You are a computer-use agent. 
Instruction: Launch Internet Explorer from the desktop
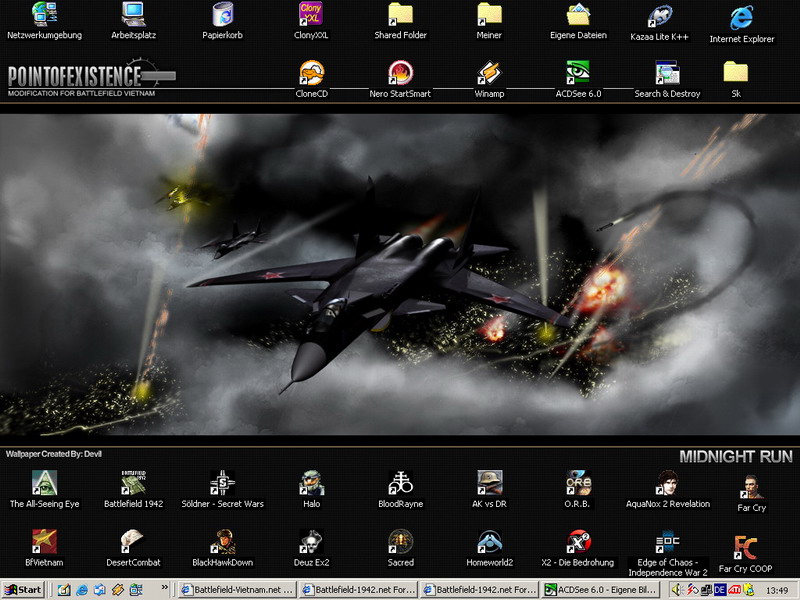tap(742, 24)
